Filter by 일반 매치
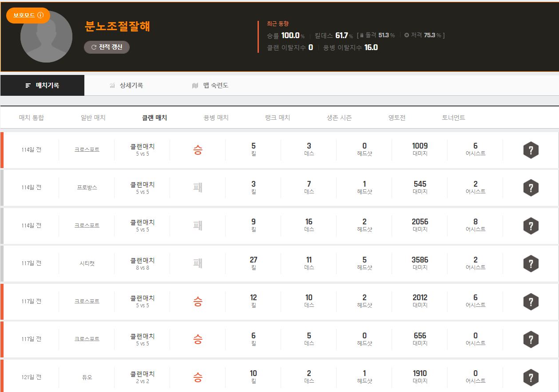559x392 pixels. [93, 118]
